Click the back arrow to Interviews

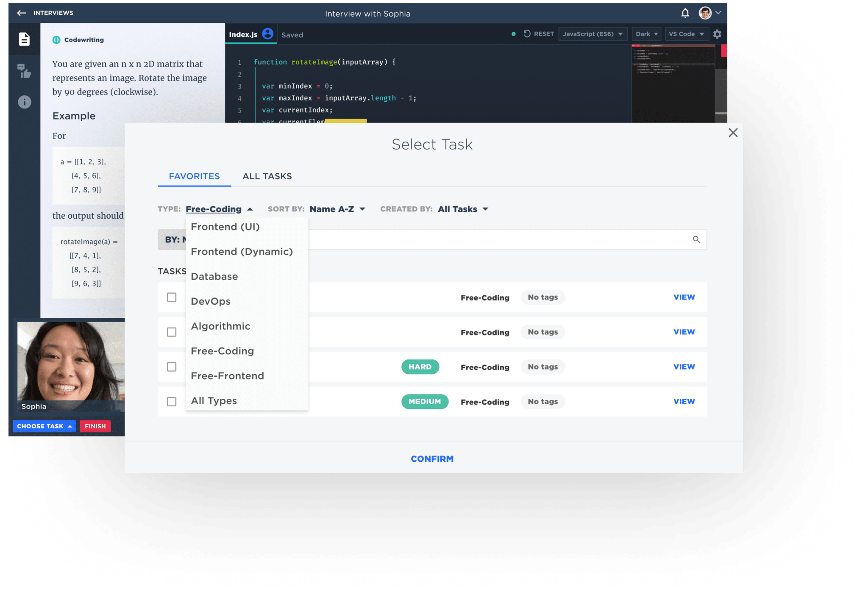point(21,13)
